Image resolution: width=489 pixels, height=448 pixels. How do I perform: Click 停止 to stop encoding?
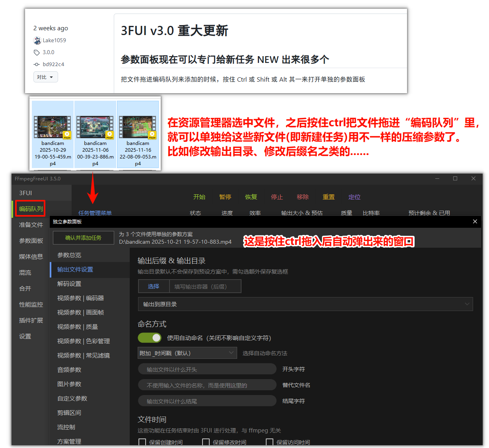(x=277, y=196)
